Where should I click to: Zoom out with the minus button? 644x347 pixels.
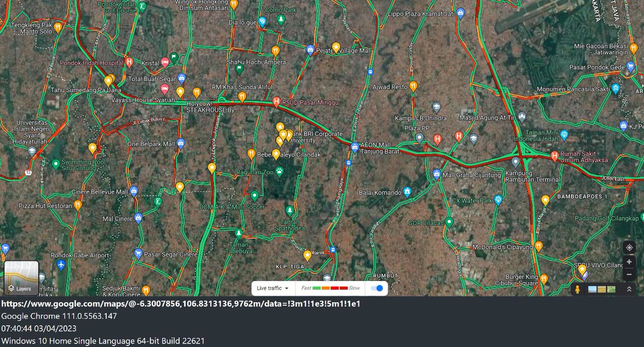[x=629, y=274]
